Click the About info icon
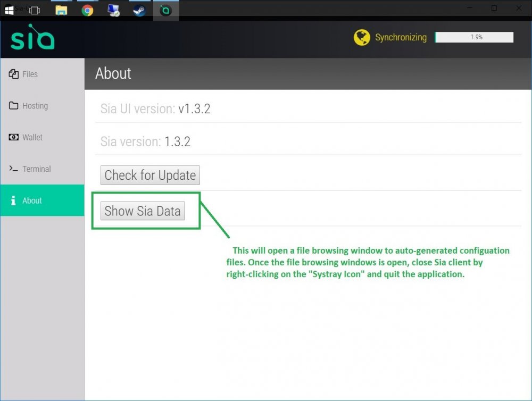This screenshot has height=401, width=532. click(x=13, y=200)
